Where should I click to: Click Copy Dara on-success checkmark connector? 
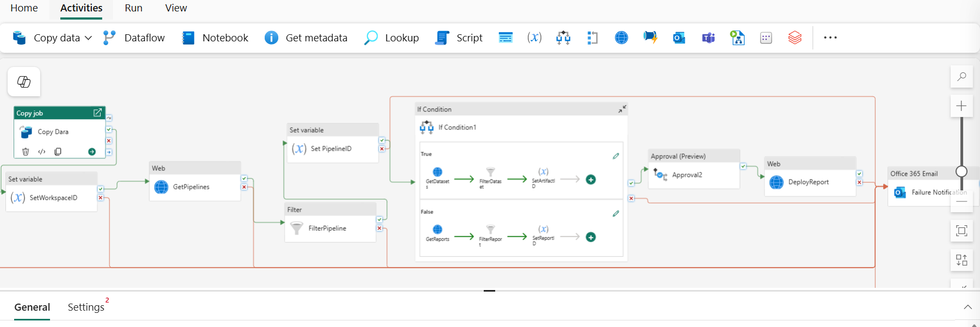tap(109, 129)
